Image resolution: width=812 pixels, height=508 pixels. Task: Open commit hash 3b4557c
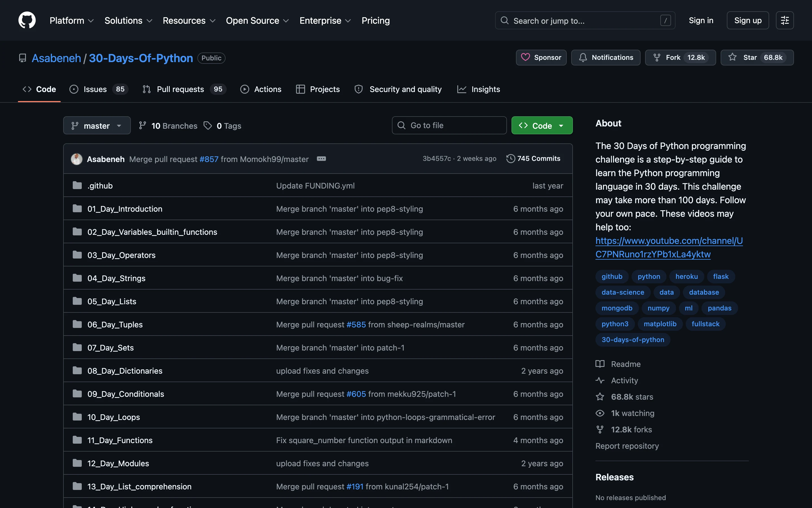(x=436, y=159)
